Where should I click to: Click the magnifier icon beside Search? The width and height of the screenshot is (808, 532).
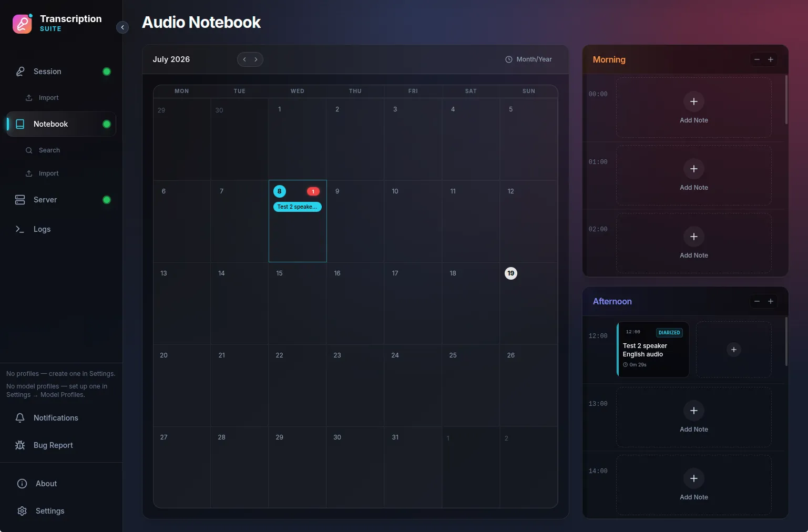click(29, 150)
